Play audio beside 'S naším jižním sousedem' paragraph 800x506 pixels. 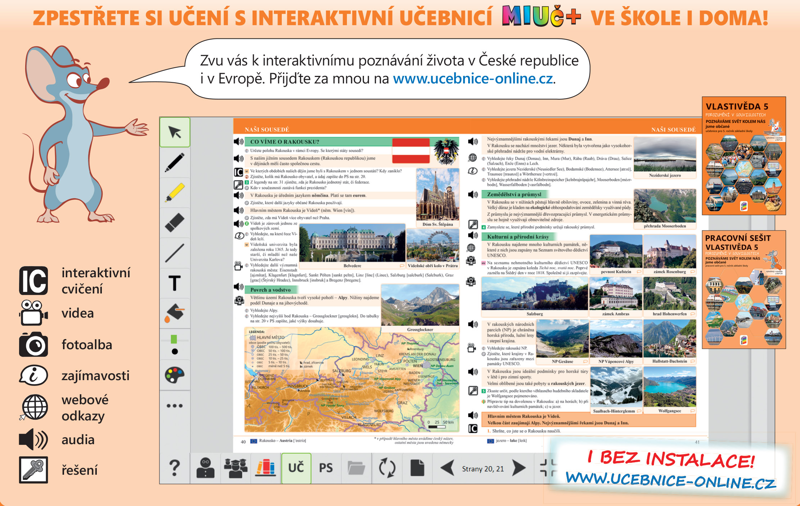tap(238, 159)
